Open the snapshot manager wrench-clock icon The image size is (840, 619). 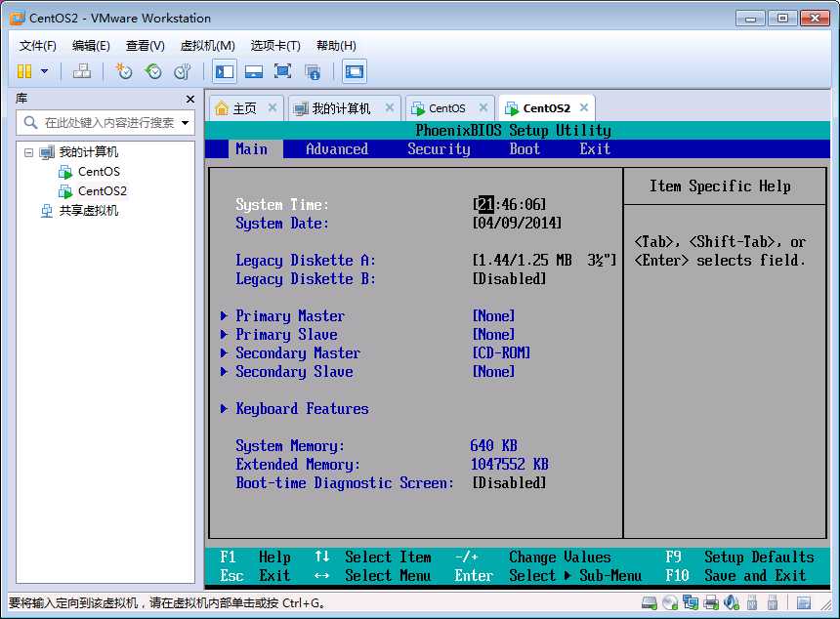[x=183, y=71]
